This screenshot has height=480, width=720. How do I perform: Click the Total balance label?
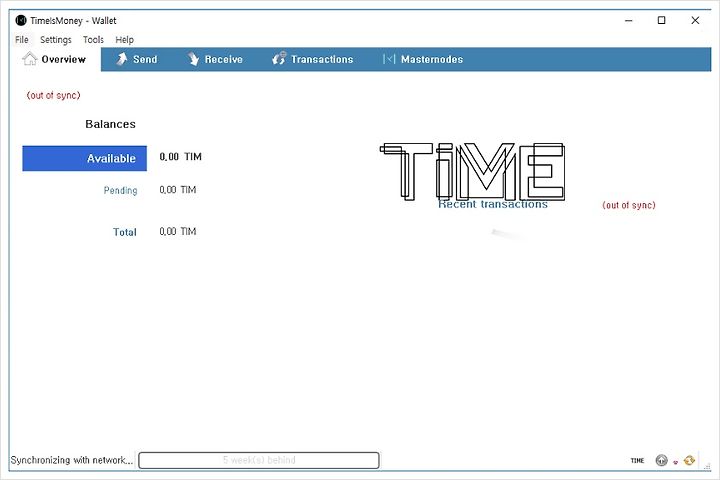(125, 232)
